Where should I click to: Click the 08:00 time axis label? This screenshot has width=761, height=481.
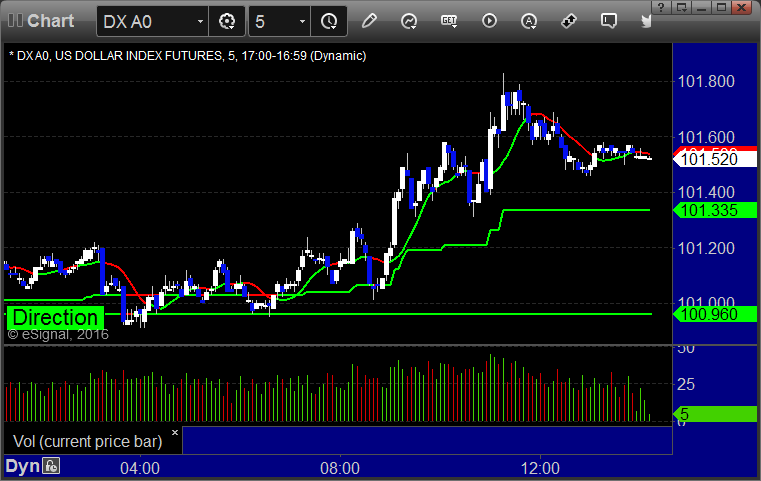tap(340, 468)
